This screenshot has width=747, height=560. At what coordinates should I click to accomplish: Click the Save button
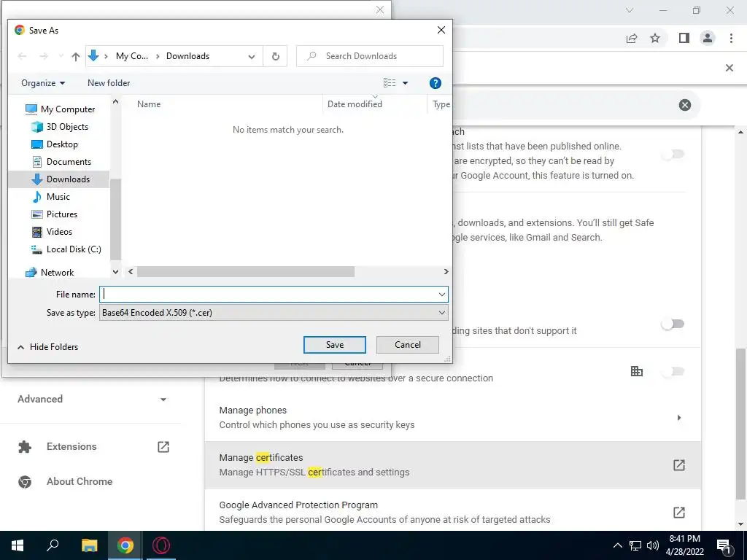pos(334,345)
